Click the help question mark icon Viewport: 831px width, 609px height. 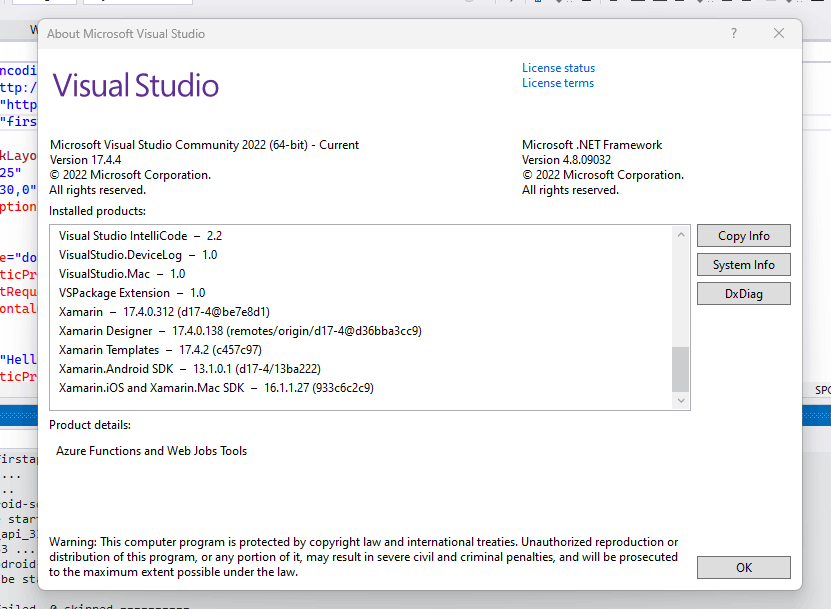733,33
